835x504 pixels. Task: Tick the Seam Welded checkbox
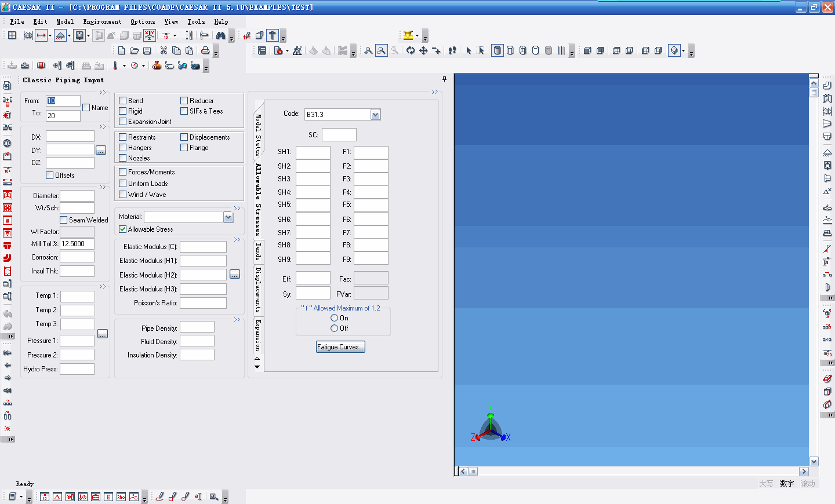tap(64, 220)
